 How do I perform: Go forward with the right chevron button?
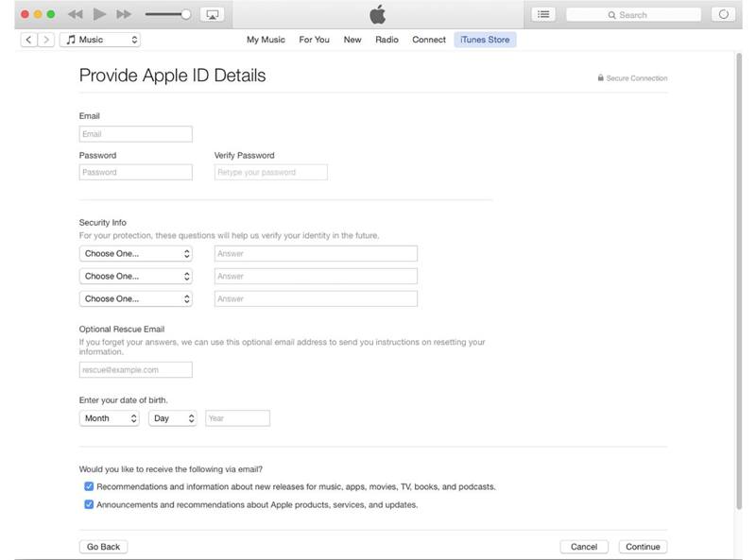pyautogui.click(x=45, y=40)
